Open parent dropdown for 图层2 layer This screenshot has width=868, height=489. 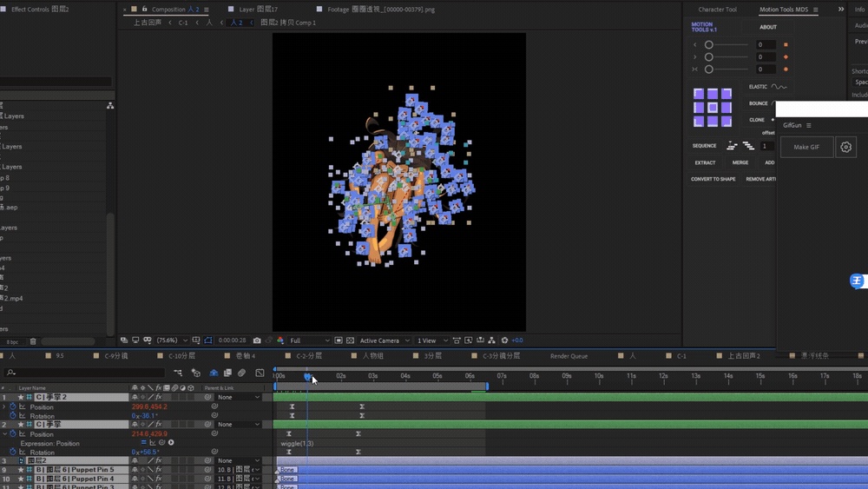239,460
